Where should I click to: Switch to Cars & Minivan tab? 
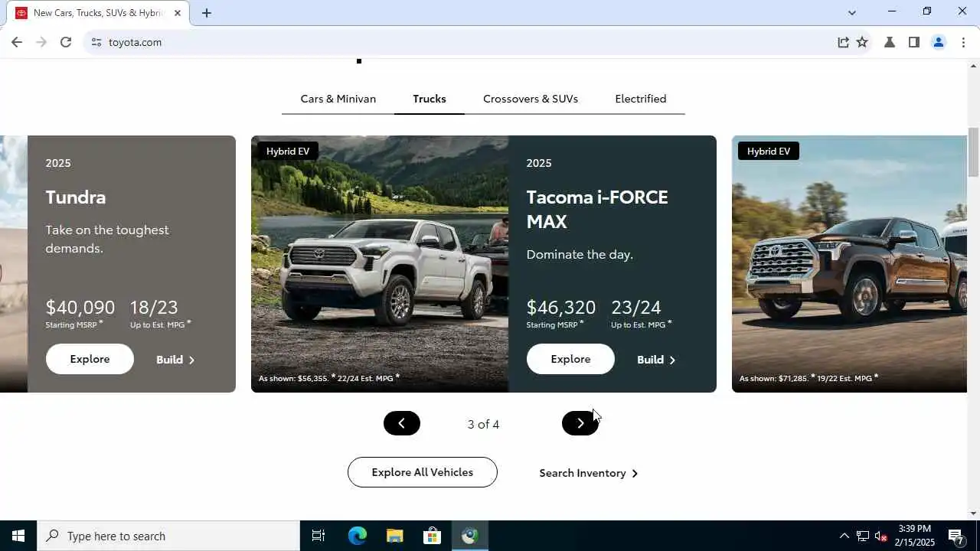(338, 99)
